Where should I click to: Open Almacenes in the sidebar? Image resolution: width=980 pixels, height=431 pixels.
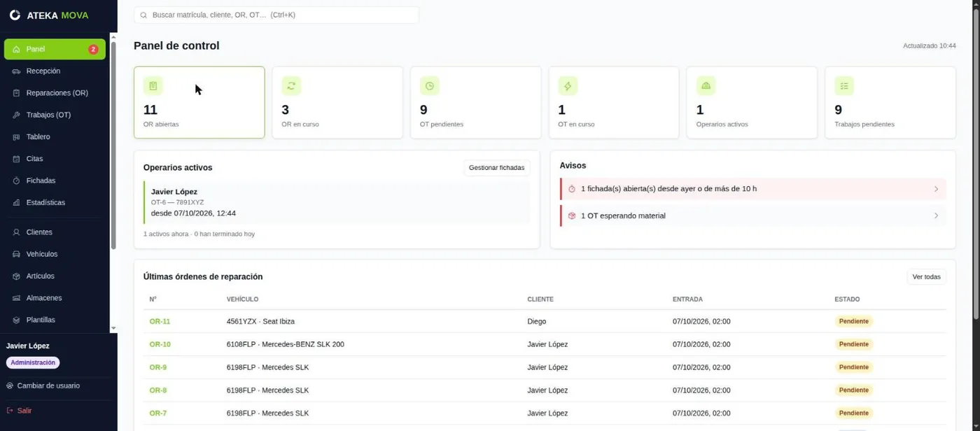55,298
